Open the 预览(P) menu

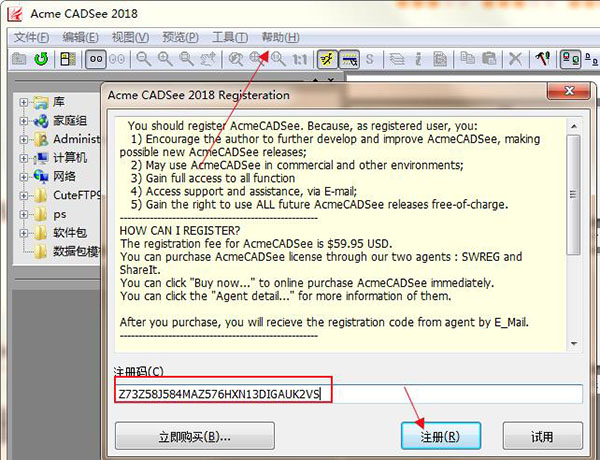(x=180, y=38)
